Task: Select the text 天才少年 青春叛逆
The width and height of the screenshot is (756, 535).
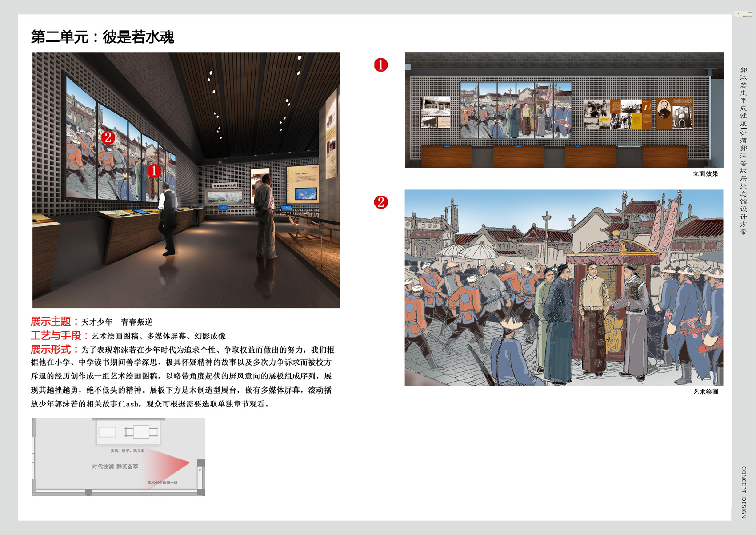Action: 117,322
